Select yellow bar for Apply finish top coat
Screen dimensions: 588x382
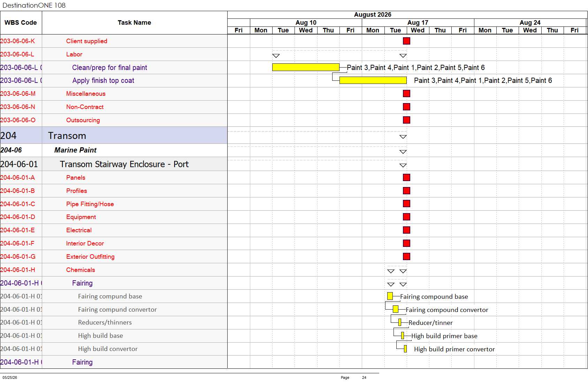373,80
